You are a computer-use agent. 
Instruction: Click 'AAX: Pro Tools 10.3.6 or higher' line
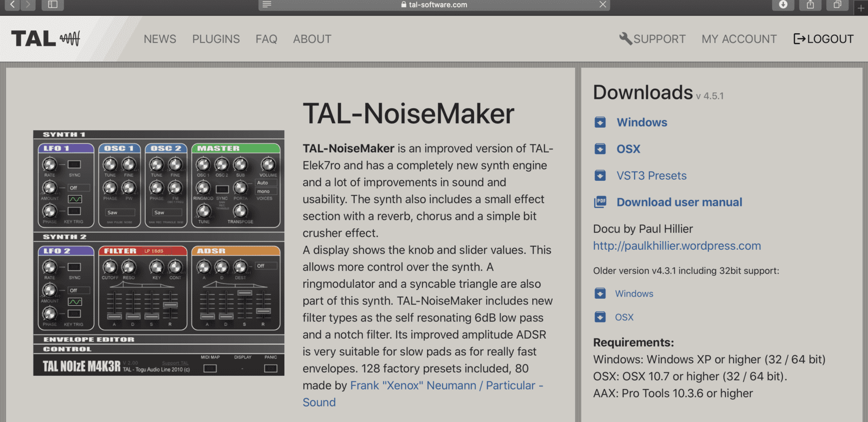(x=673, y=393)
